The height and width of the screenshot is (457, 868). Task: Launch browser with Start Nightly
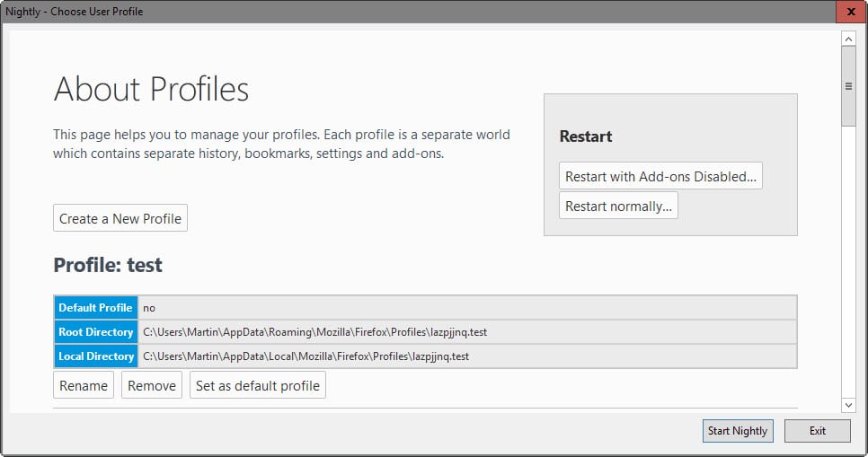(738, 431)
